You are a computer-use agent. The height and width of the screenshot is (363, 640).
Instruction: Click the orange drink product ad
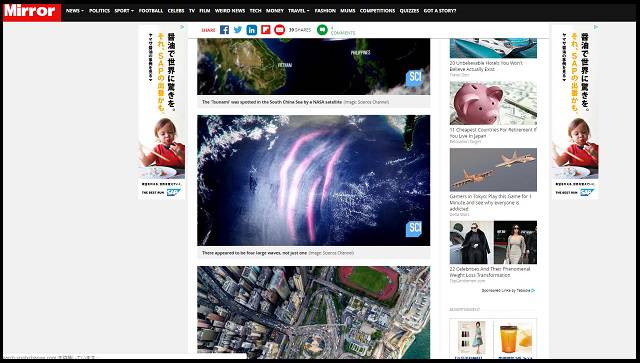coord(515,339)
